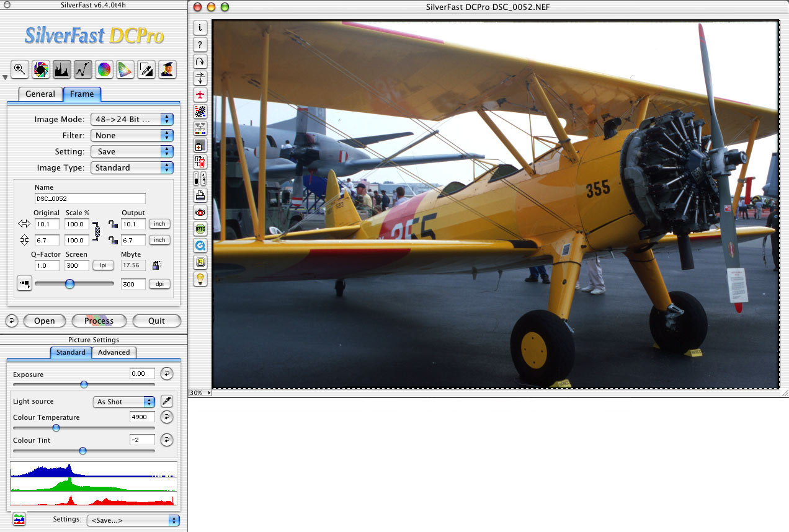The height and width of the screenshot is (532, 789).
Task: Click the histogram tool icon
Action: coord(62,70)
